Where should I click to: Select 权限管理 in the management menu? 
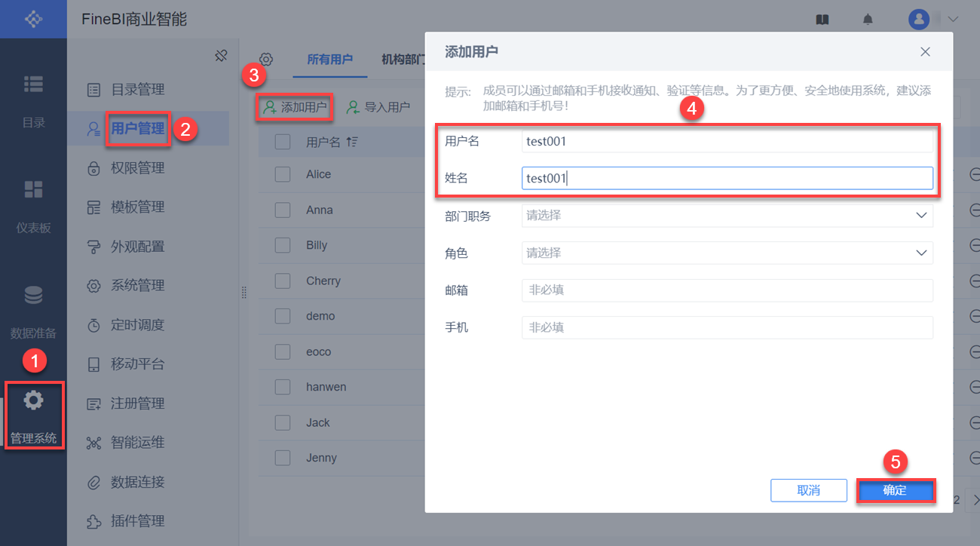[137, 168]
